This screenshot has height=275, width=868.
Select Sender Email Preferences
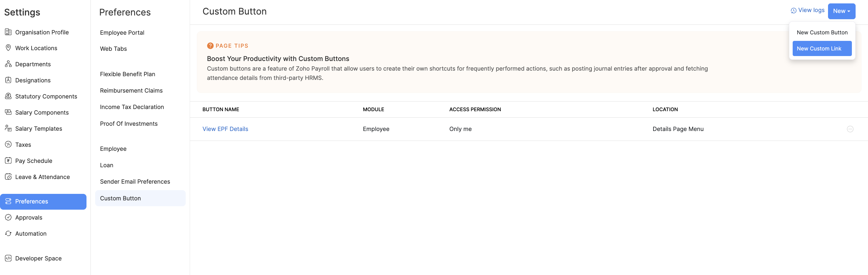pyautogui.click(x=135, y=181)
